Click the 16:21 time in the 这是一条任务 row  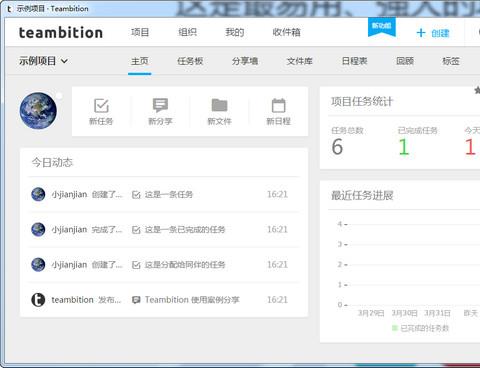[x=277, y=194]
